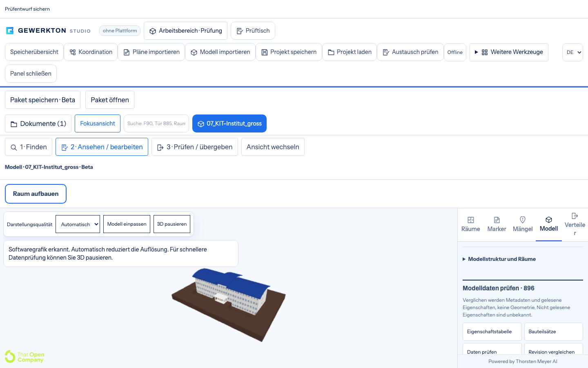Image resolution: width=588 pixels, height=368 pixels.
Task: Click the 3D building model
Action: coord(229,305)
